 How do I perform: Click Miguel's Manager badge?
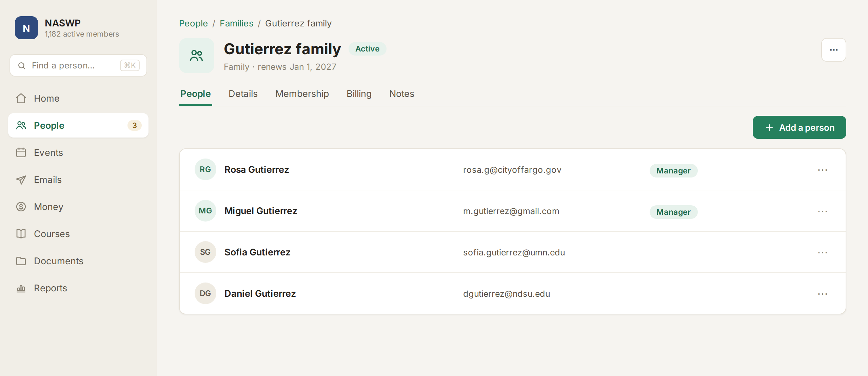[673, 212]
